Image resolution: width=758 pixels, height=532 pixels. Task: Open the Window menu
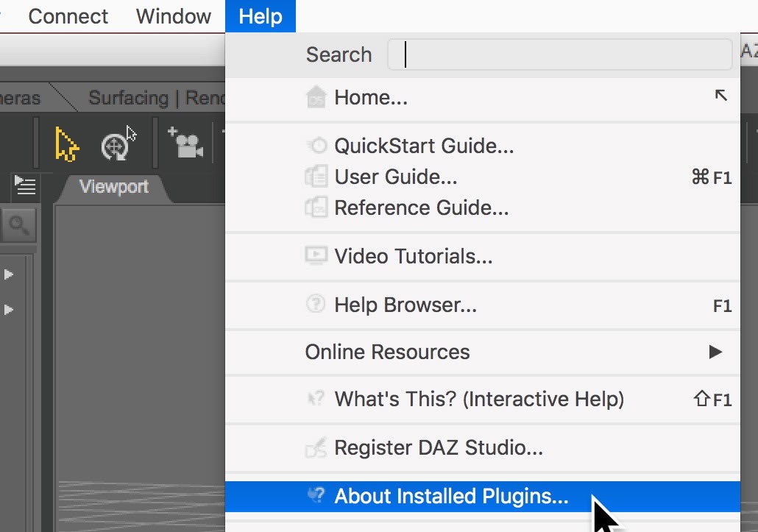coord(174,16)
